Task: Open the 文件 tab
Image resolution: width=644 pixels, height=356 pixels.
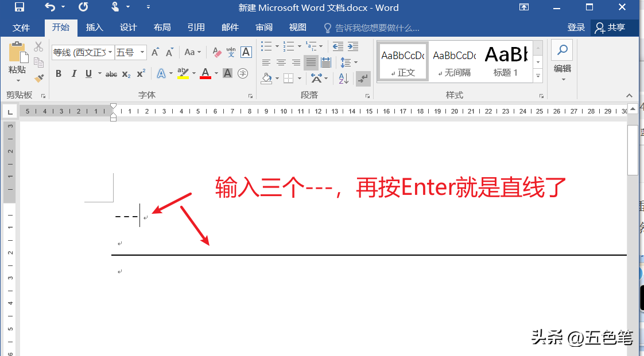Action: 21,28
